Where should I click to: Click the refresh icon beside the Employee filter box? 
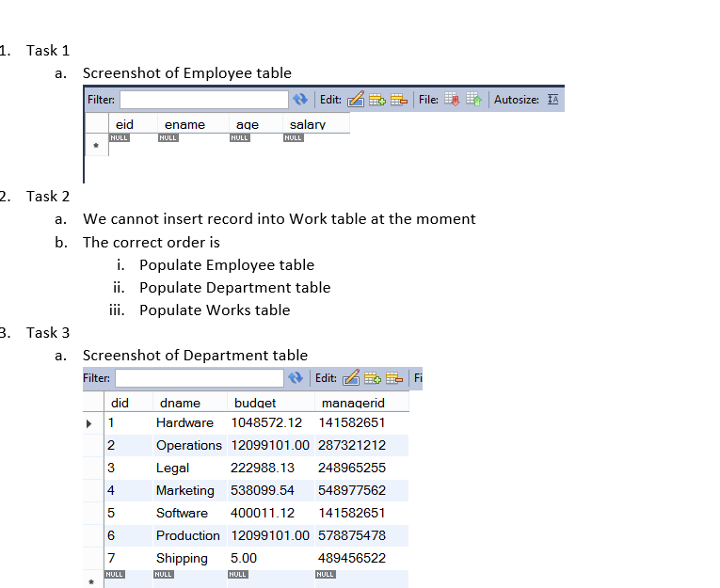click(x=301, y=100)
